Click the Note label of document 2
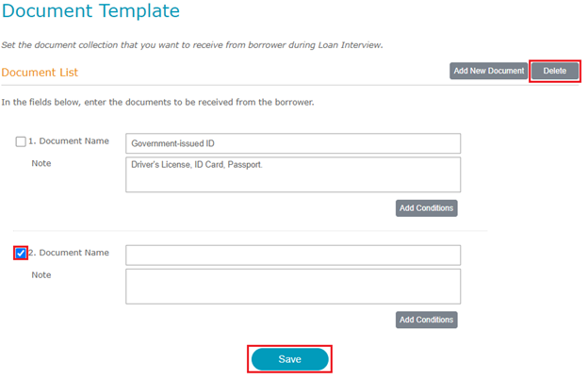 tap(41, 275)
